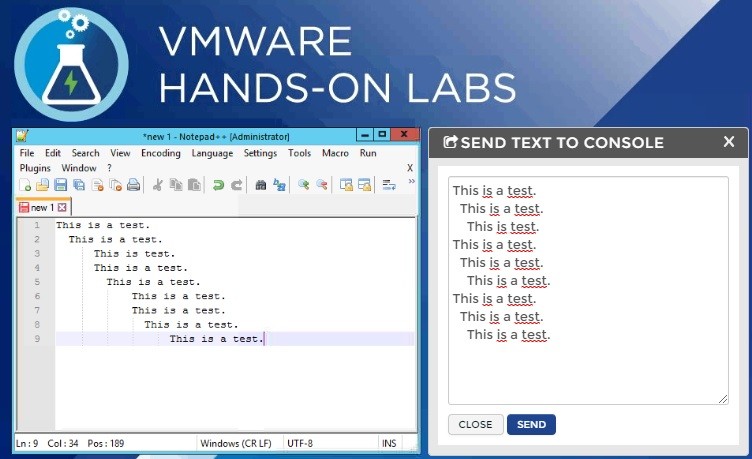Click the Paste clipboard icon
This screenshot has width=752, height=459.
[x=194, y=185]
